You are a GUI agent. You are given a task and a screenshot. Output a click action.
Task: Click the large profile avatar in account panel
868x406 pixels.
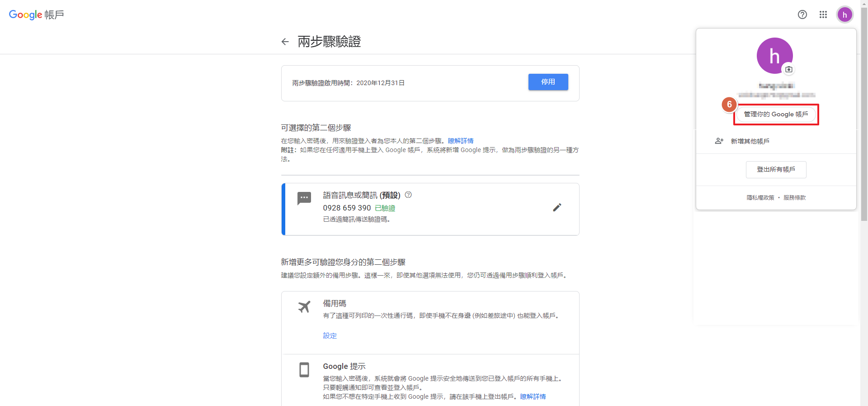pyautogui.click(x=774, y=55)
